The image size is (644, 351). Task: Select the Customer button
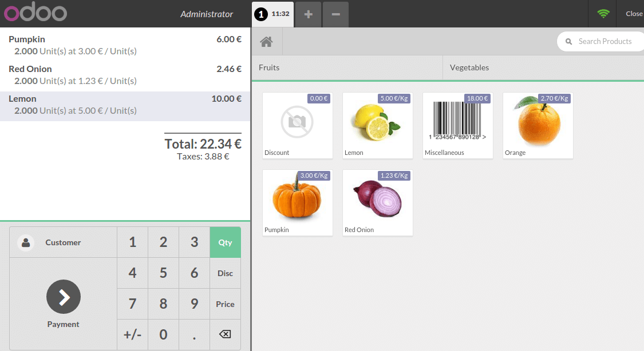(x=63, y=242)
